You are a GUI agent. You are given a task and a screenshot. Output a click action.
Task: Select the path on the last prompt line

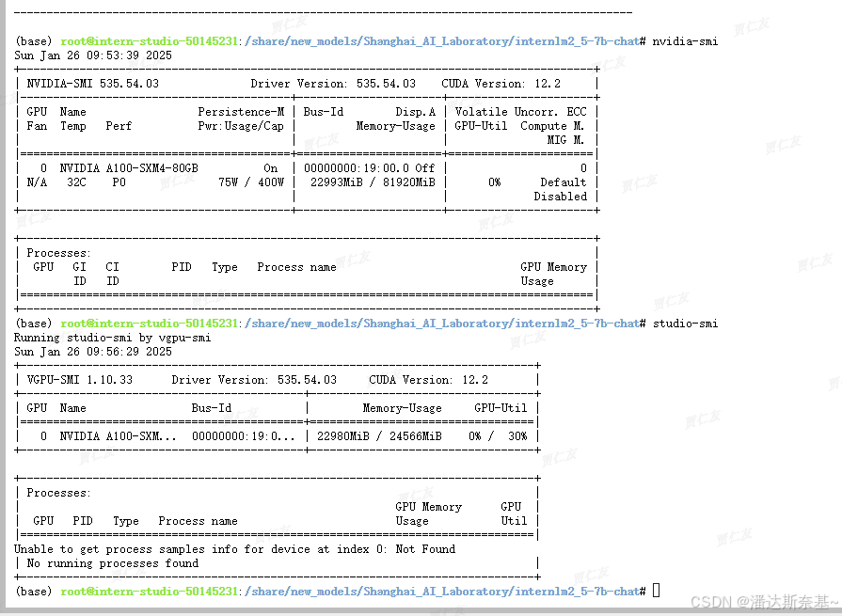[442, 592]
